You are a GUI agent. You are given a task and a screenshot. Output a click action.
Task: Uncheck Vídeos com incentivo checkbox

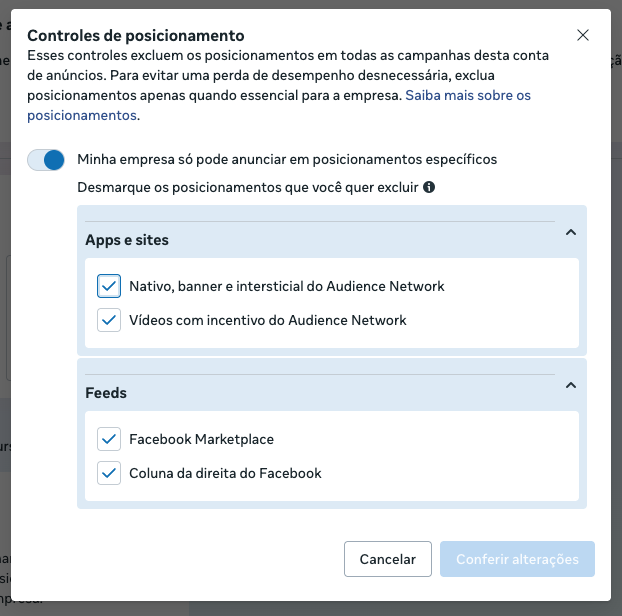[x=109, y=321]
